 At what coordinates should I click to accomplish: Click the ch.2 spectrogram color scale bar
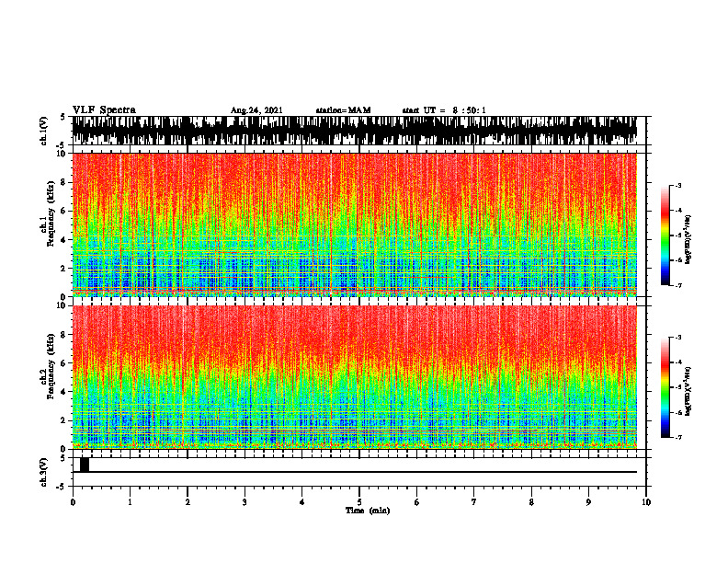point(665,387)
